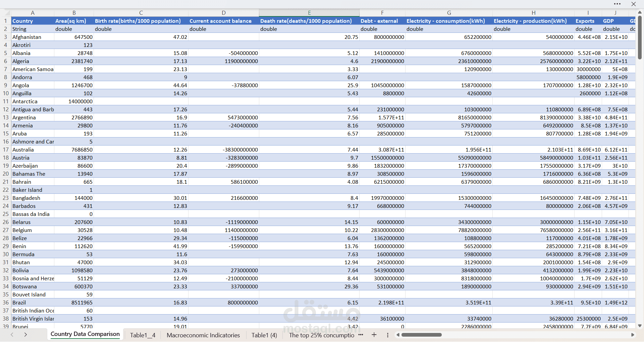Select column E by its header letter
644x342 pixels.
click(309, 13)
